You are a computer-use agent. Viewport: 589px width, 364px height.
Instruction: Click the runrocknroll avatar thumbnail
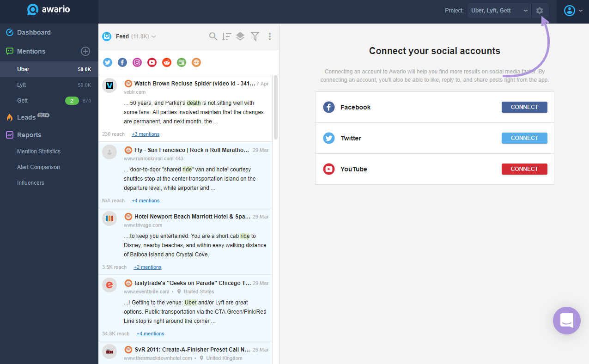pos(109,152)
